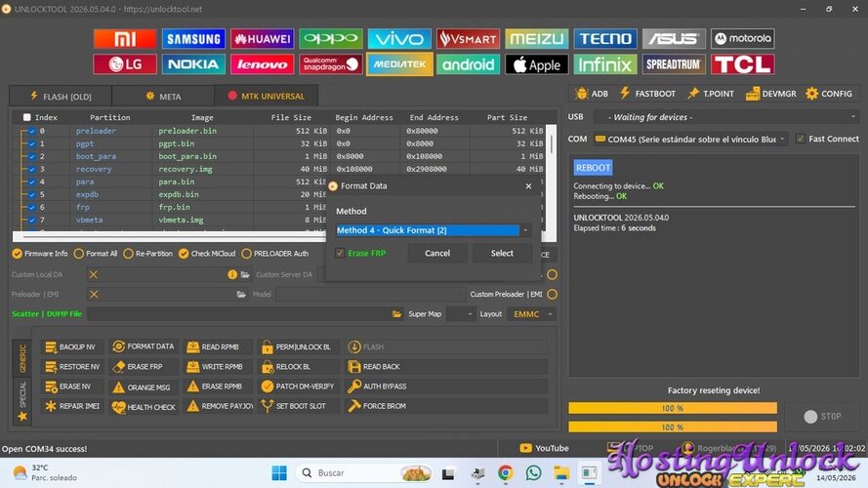Open the LG brand tile

coord(125,64)
